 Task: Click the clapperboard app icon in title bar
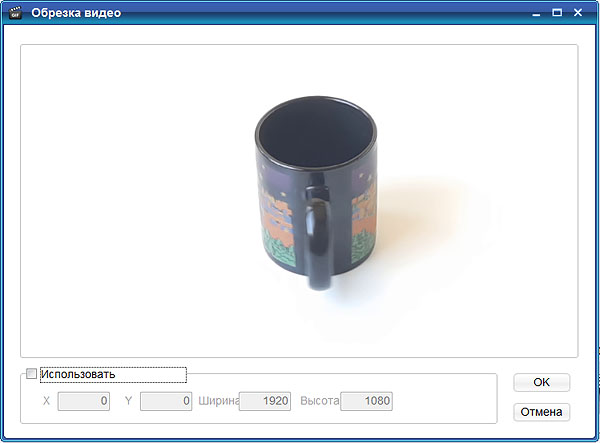(15, 13)
